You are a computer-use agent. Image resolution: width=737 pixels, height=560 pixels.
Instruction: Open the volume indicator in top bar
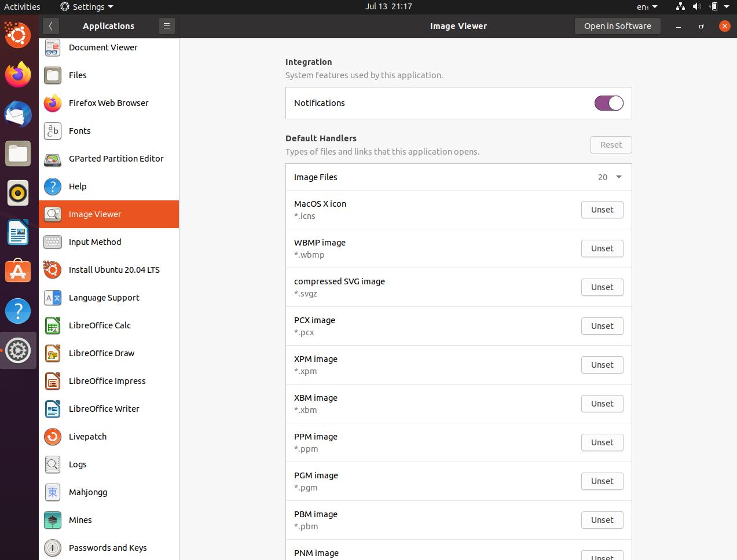click(697, 7)
